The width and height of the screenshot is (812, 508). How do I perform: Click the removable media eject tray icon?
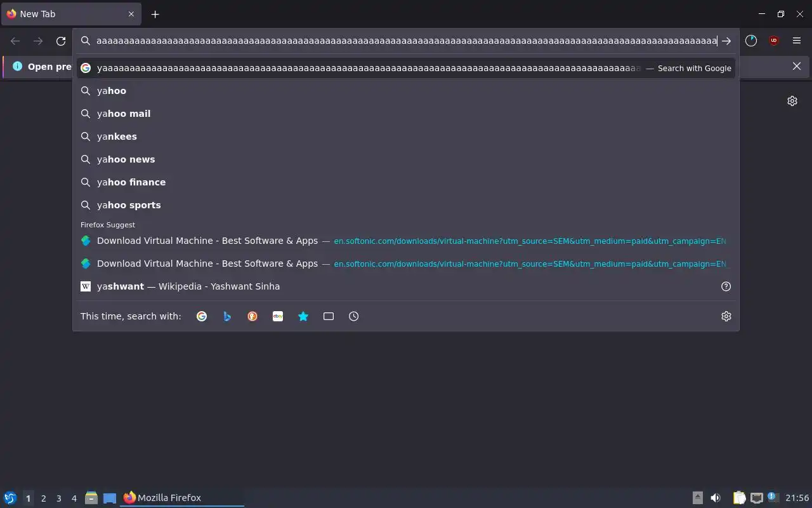[x=697, y=498]
